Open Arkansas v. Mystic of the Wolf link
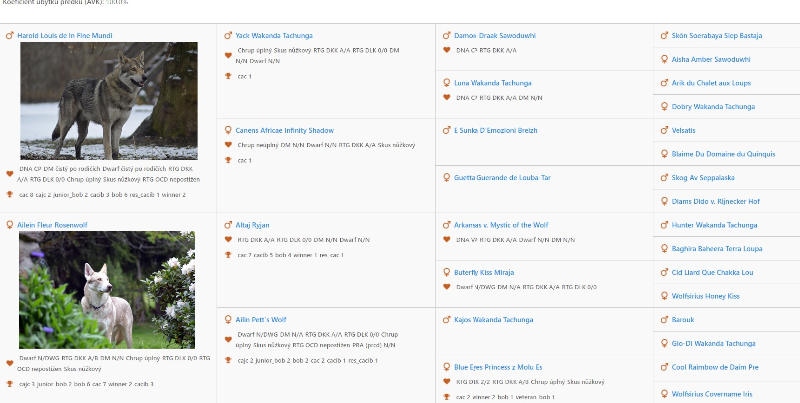The image size is (800, 403). point(501,225)
